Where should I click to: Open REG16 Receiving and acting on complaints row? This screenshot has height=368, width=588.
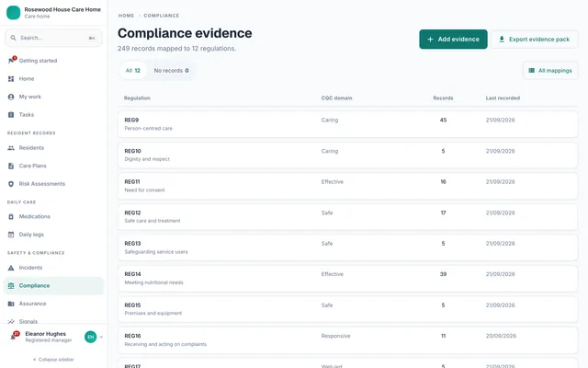coord(347,339)
